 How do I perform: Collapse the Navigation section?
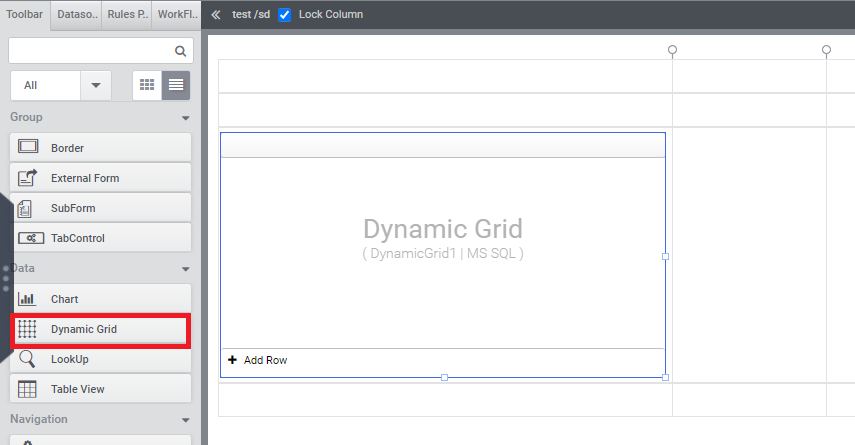point(185,420)
